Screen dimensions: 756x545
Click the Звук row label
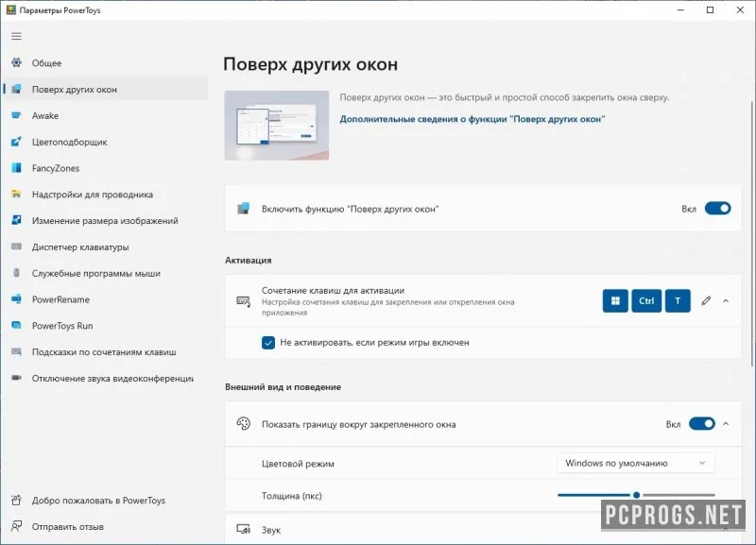(271, 530)
